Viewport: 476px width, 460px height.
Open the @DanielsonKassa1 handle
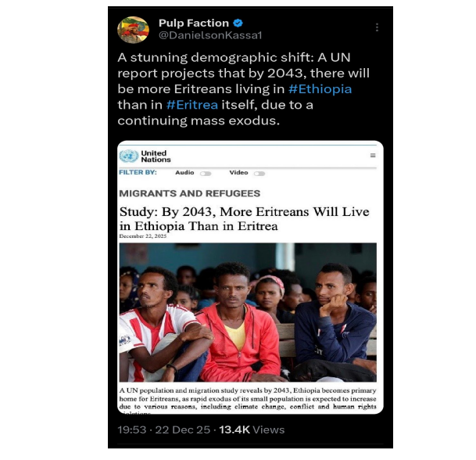pos(210,35)
